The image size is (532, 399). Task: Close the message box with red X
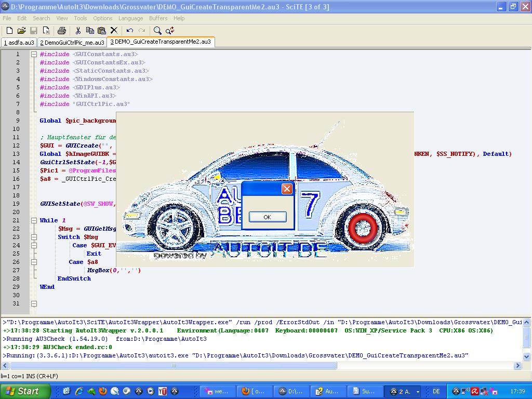pos(287,189)
